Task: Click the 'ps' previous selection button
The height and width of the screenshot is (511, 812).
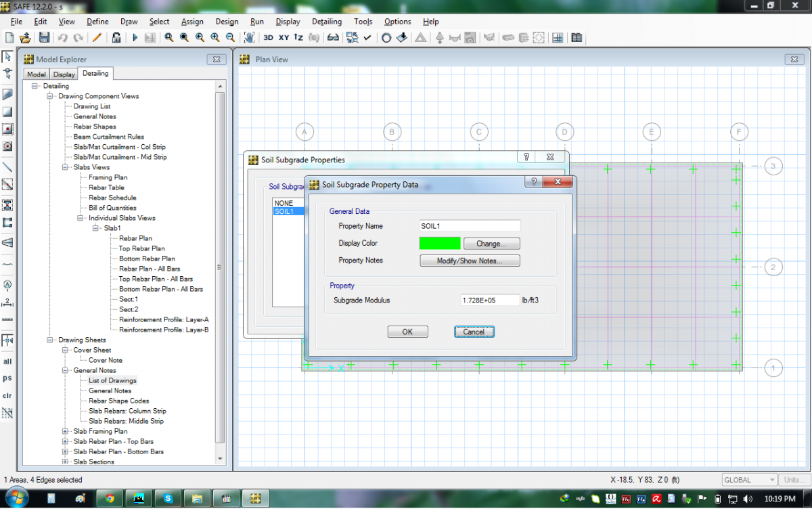Action: [7, 378]
